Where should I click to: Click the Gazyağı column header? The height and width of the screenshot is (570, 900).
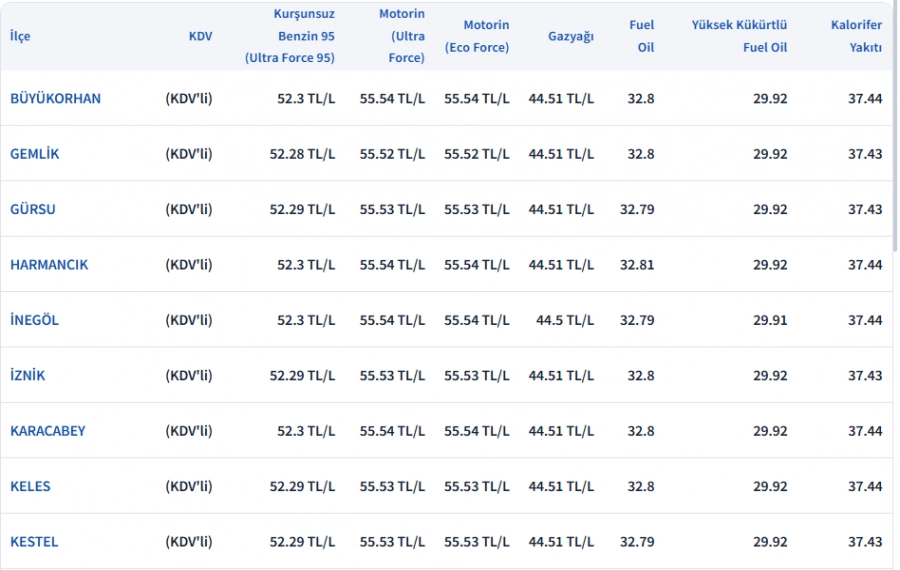coord(571,36)
